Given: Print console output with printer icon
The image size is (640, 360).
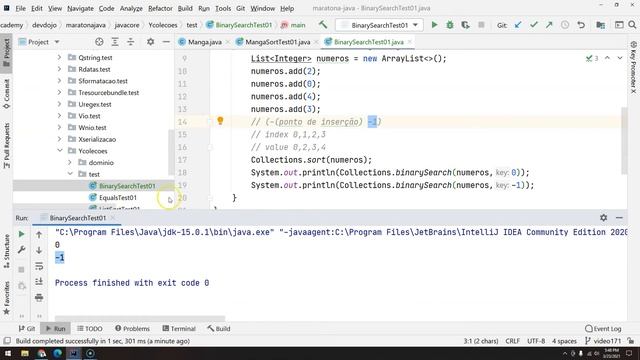Looking at the screenshot, I should click(39, 298).
